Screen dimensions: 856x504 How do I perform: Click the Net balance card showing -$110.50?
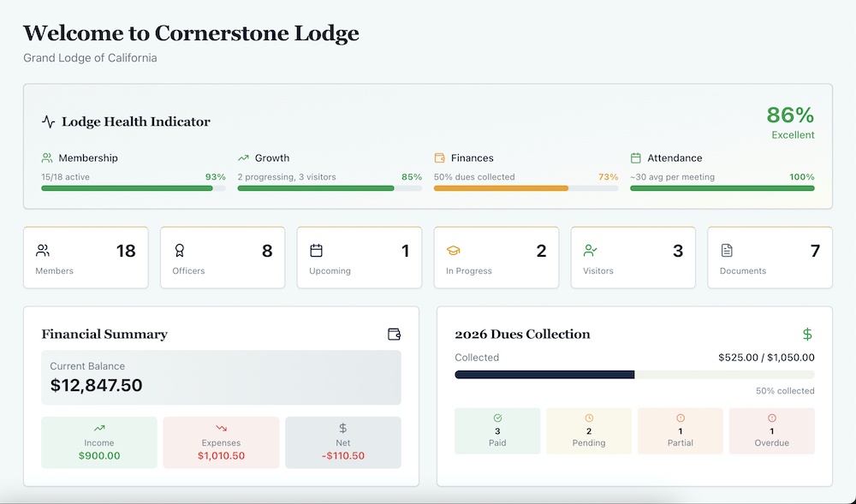tap(343, 442)
